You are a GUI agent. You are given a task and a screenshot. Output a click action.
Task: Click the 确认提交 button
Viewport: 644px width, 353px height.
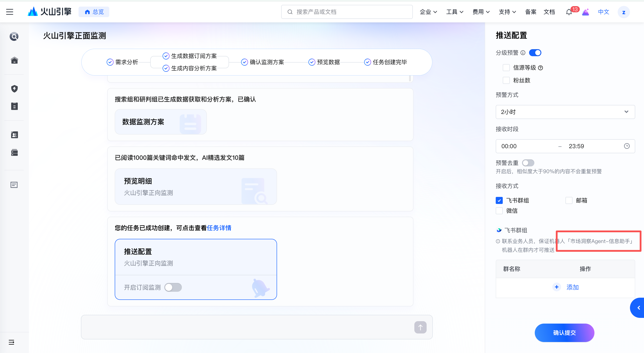(x=564, y=333)
